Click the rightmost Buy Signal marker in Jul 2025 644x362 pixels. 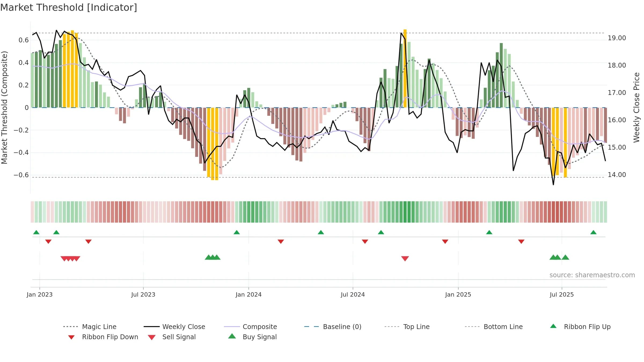(565, 257)
